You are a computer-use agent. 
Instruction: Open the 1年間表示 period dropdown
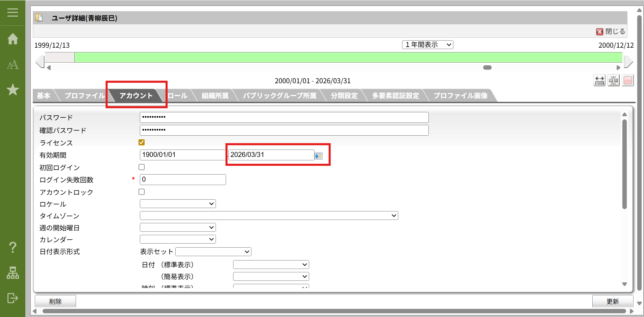[427, 45]
